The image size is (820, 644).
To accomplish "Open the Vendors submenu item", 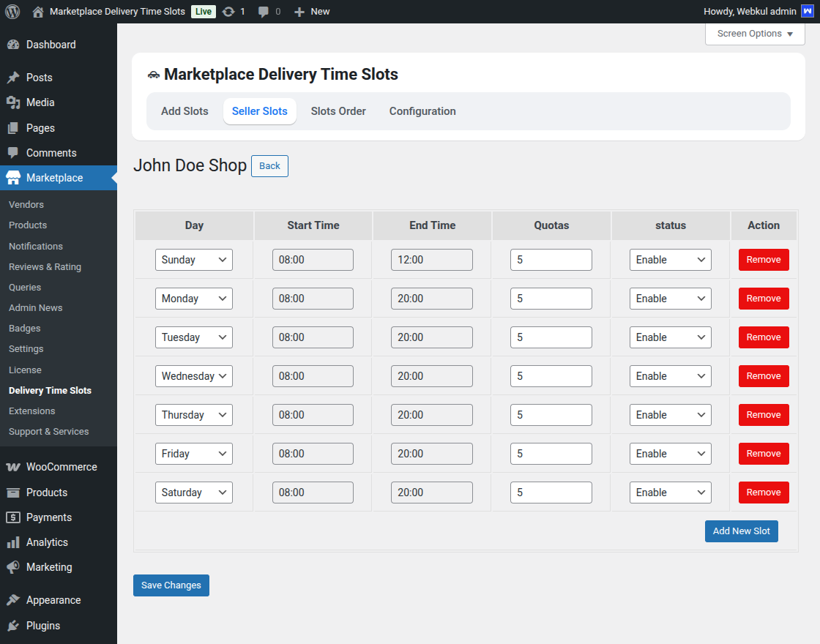I will pos(26,204).
